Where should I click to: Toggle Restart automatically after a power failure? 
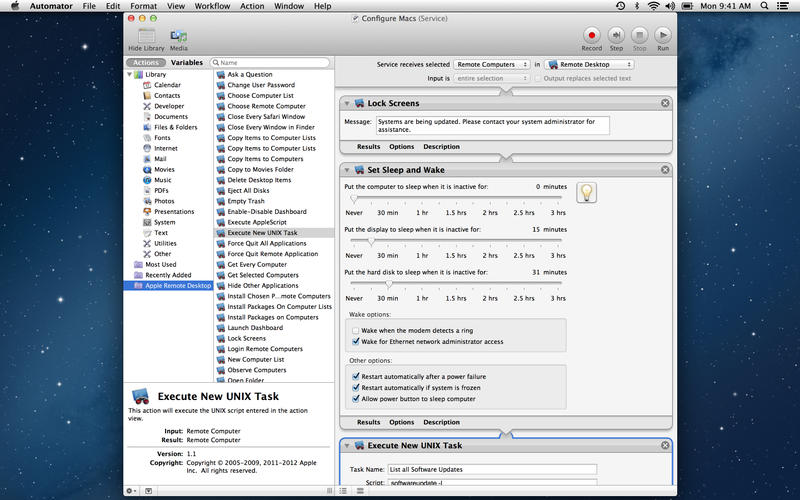(355, 376)
